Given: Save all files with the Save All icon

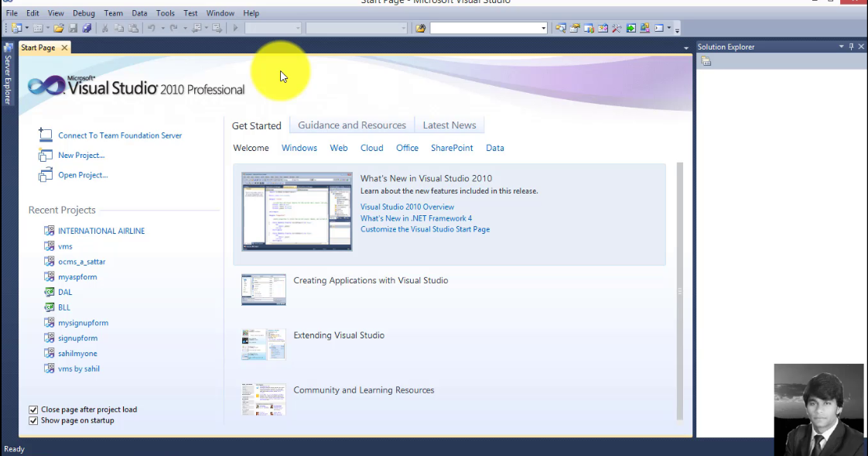Looking at the screenshot, I should click(87, 28).
